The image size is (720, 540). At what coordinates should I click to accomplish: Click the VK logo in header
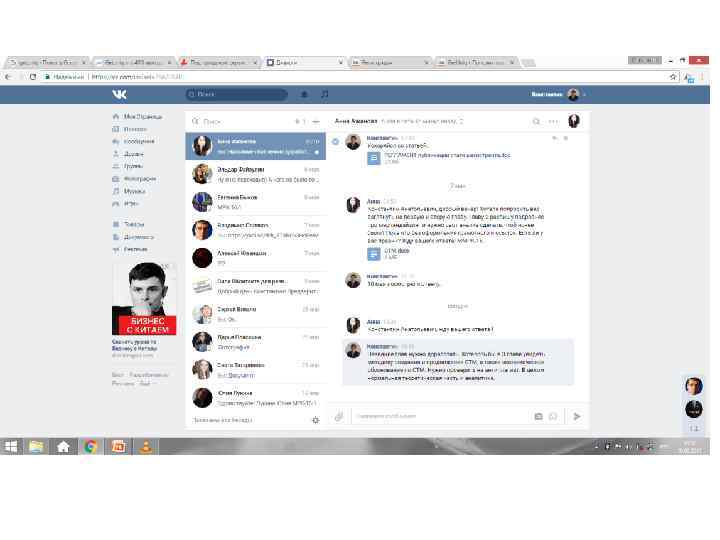coord(119,95)
